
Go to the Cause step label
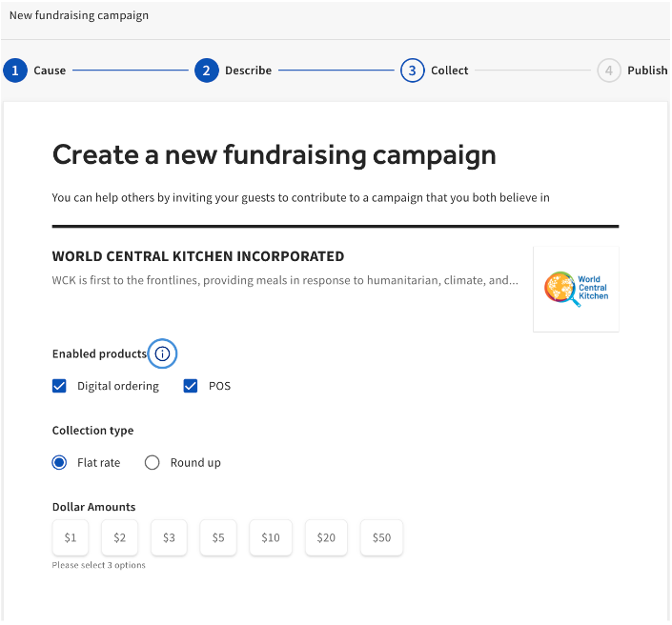coord(50,71)
